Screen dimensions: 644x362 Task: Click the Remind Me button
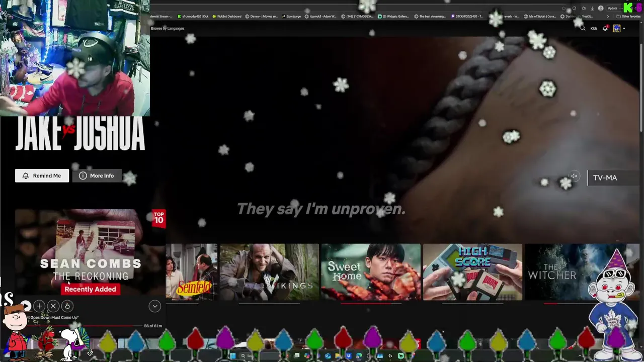[x=42, y=175]
